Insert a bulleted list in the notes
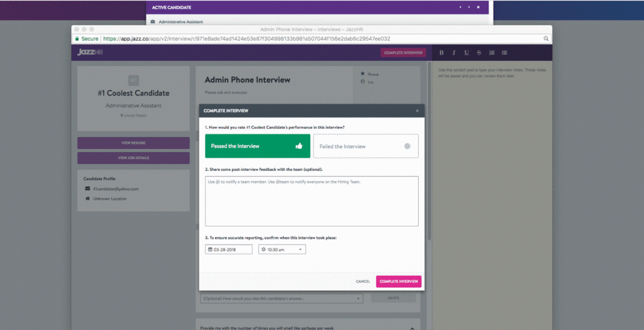Image resolution: width=644 pixels, height=330 pixels. 504,53
